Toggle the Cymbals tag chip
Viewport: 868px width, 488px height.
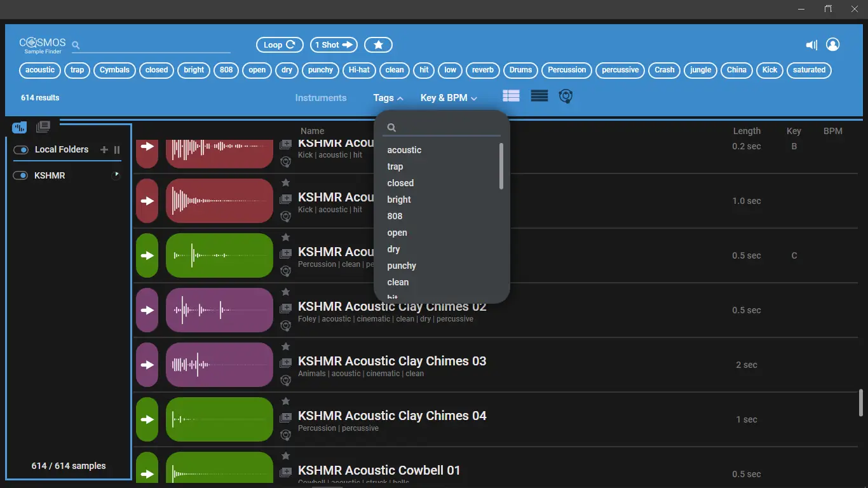tap(114, 70)
